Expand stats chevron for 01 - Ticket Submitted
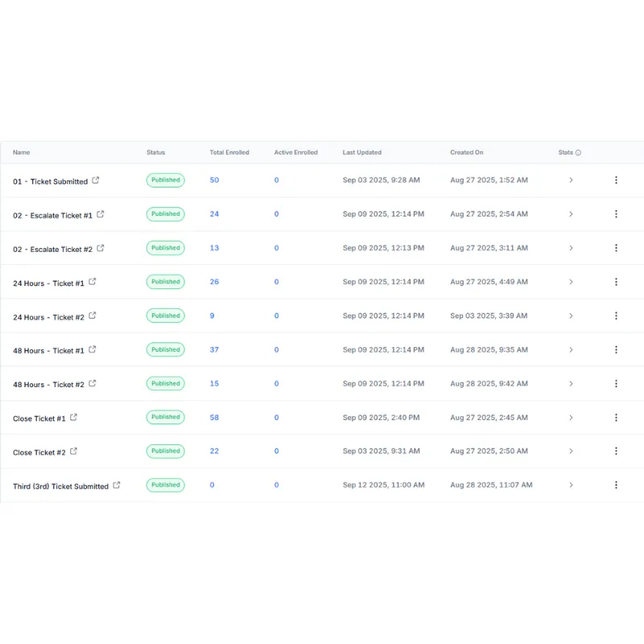This screenshot has height=644, width=644. (x=571, y=180)
